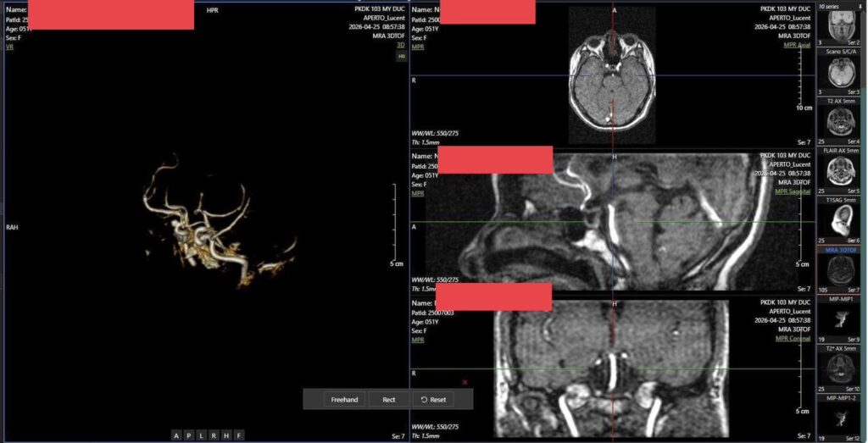Reset the 3D volume view
The image size is (868, 443).
(x=433, y=399)
